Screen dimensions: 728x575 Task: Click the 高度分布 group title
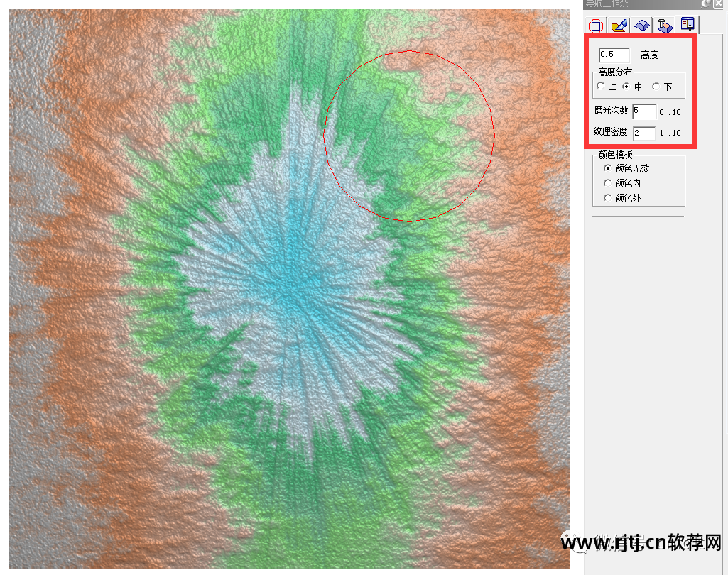point(615,72)
